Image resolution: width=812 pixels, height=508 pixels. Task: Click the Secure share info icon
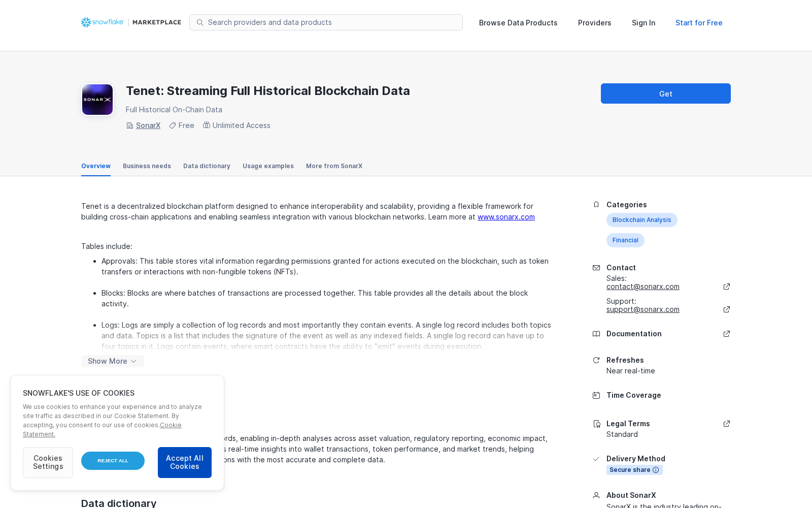point(656,470)
